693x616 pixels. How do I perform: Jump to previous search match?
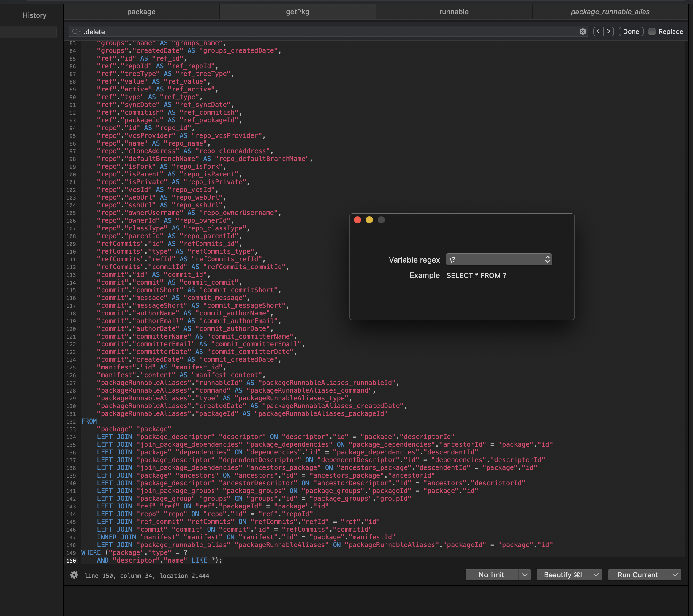(x=598, y=31)
